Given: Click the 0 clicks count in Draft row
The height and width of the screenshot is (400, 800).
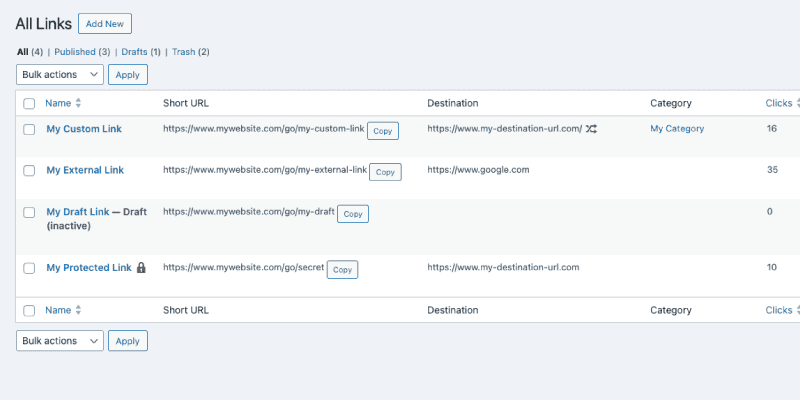Looking at the screenshot, I should coord(769,211).
